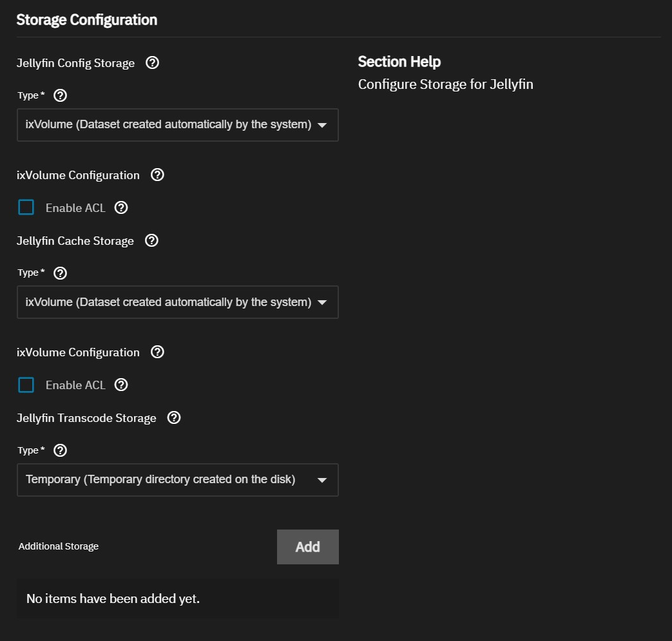Open help for Jellyfin Config Storage
This screenshot has height=641, width=672.
click(152, 62)
